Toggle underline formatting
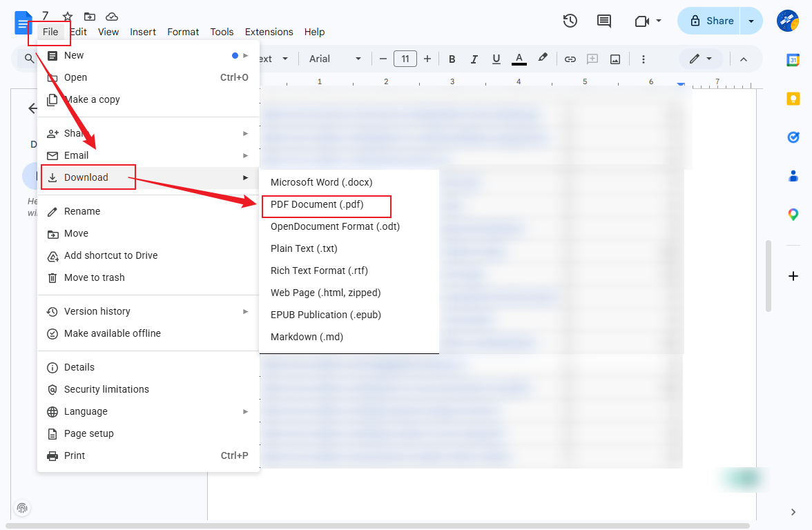Screen dimensions: 812x530 (x=496, y=59)
